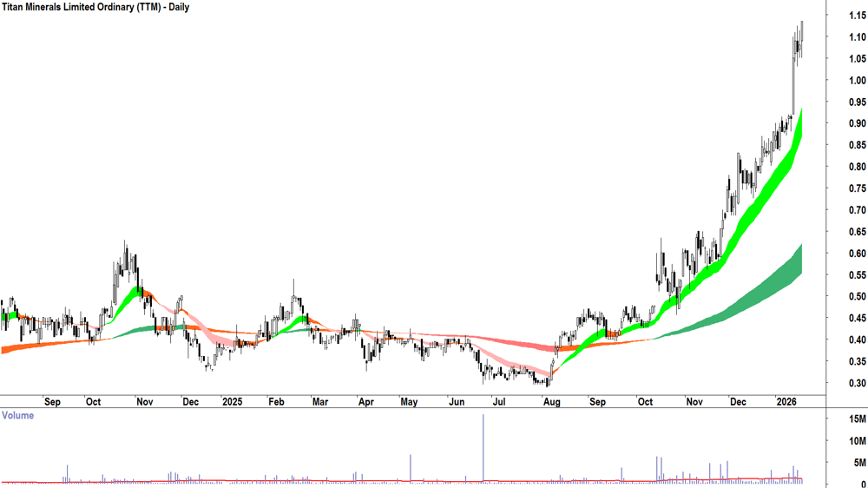Click the Feb month label
The height and width of the screenshot is (488, 868).
[x=276, y=401]
